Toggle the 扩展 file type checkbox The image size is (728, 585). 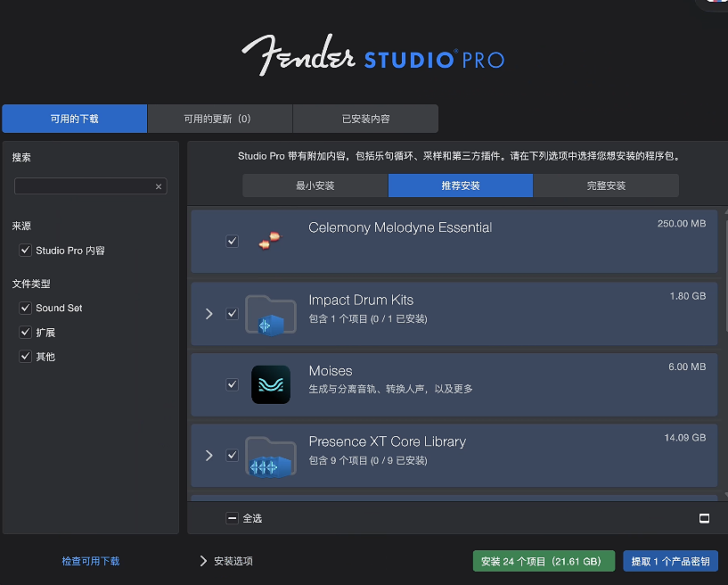pos(25,333)
